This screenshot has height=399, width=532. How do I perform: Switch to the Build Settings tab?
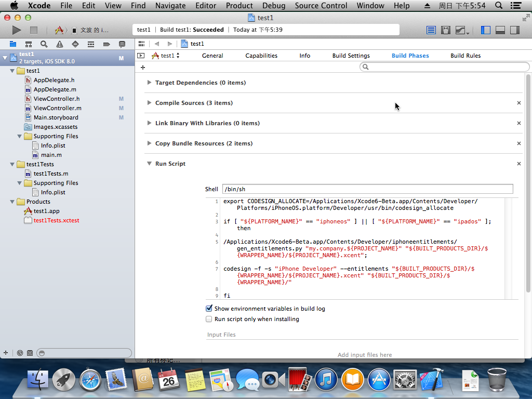click(x=351, y=56)
